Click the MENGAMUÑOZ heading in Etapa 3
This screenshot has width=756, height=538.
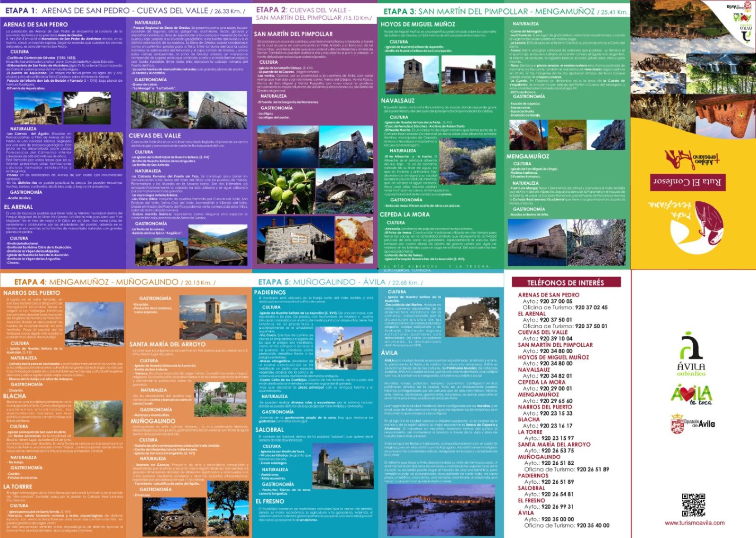point(528,156)
